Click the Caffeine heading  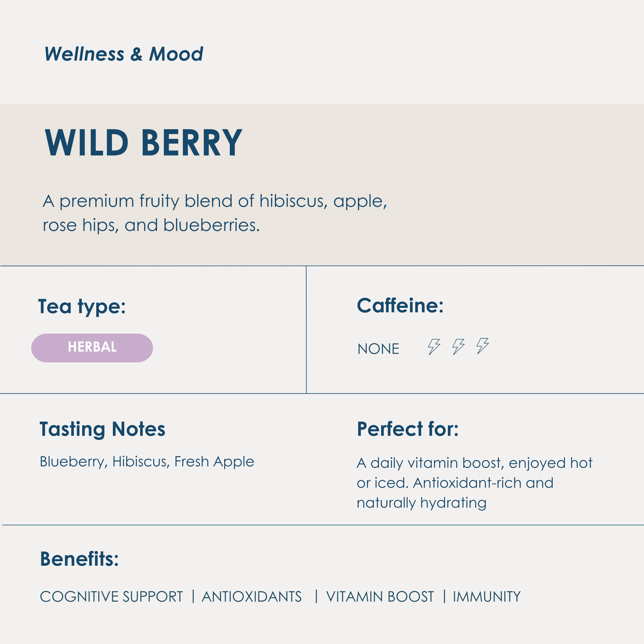click(x=400, y=305)
